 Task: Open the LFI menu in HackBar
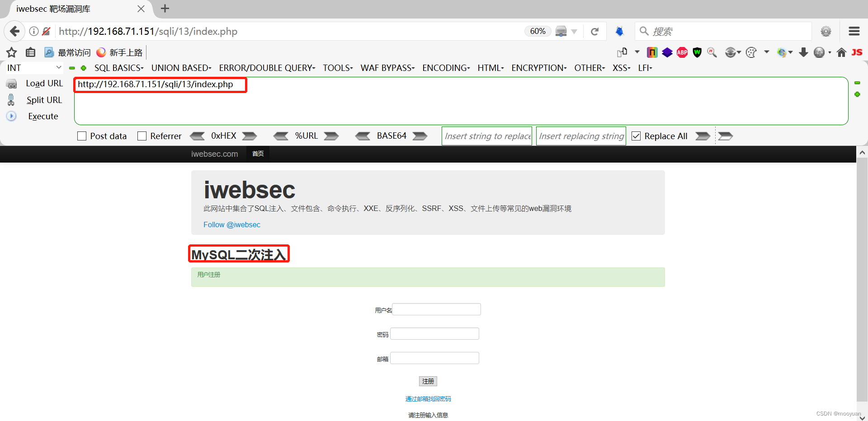[645, 68]
